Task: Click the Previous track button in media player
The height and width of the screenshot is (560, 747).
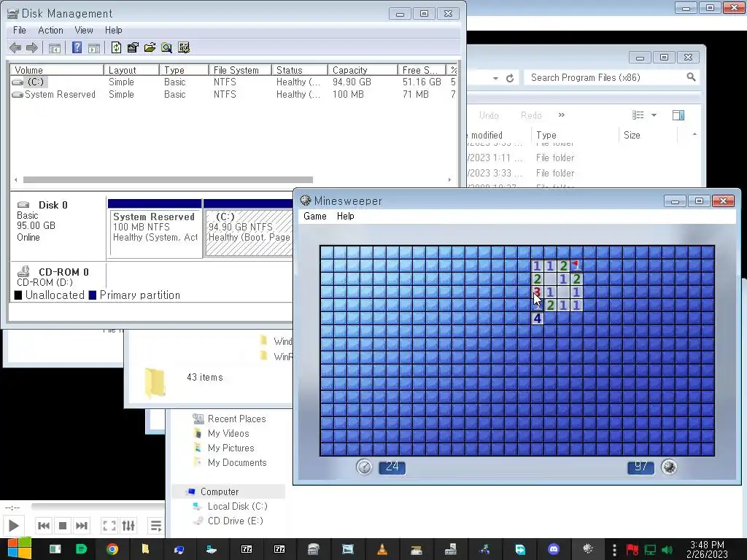Action: [x=43, y=526]
